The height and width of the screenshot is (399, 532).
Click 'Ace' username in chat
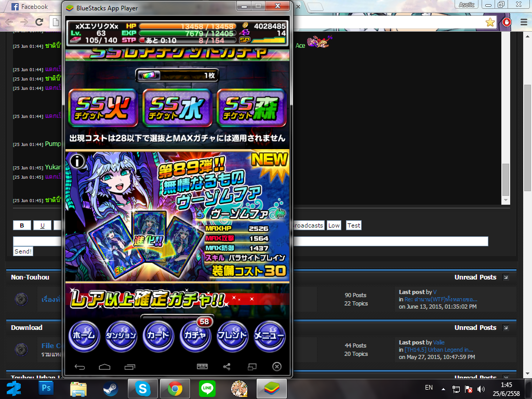[x=300, y=46]
